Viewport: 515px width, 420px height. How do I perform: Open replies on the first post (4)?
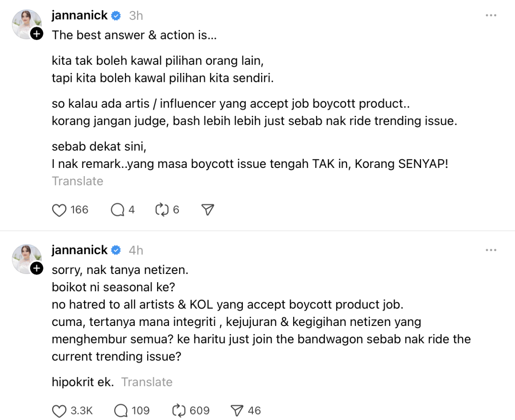click(x=117, y=210)
